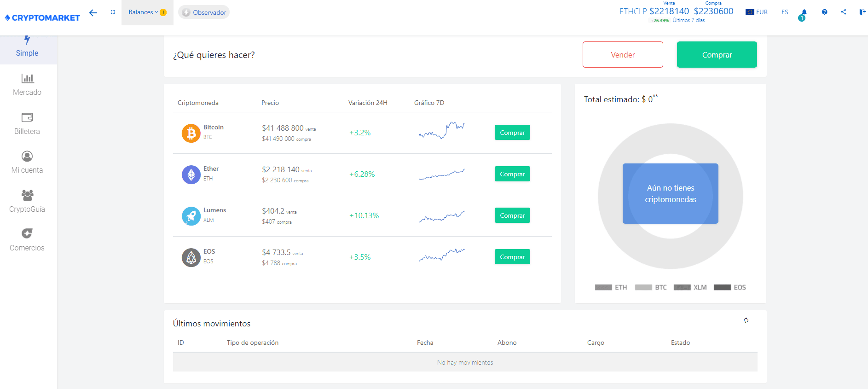Click the CryptoMarket logo

[x=42, y=17]
